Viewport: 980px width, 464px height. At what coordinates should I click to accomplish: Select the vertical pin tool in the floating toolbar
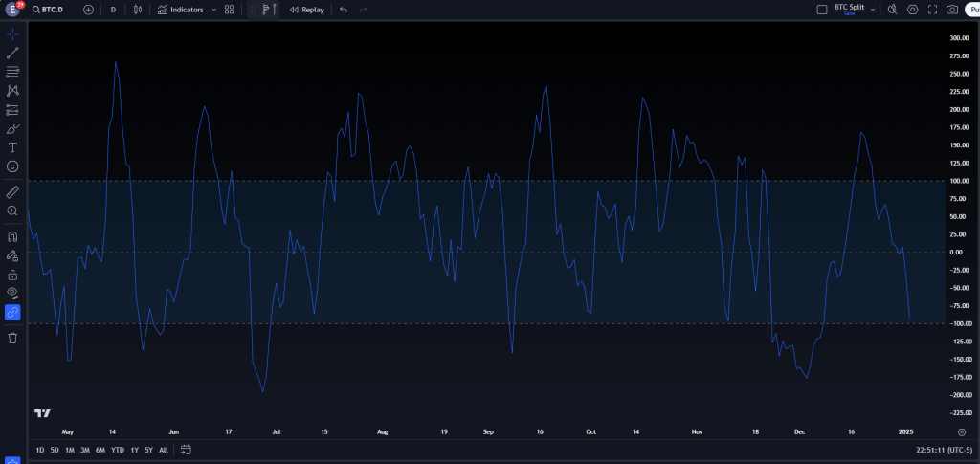pyautogui.click(x=275, y=10)
